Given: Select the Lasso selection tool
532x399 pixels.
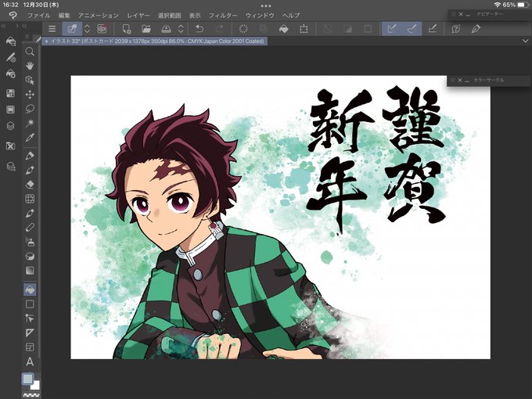Looking at the screenshot, I should click(x=30, y=109).
